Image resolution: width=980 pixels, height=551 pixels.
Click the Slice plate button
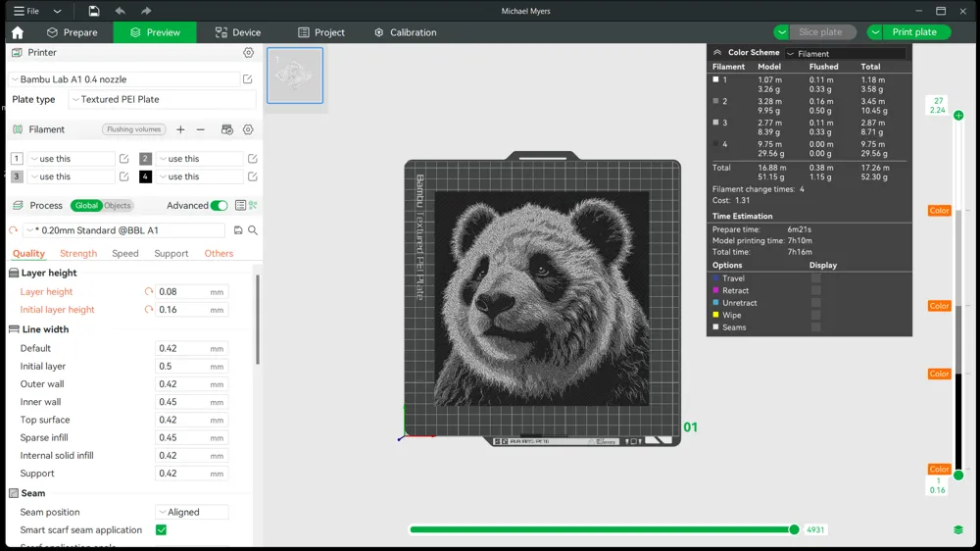click(x=822, y=32)
